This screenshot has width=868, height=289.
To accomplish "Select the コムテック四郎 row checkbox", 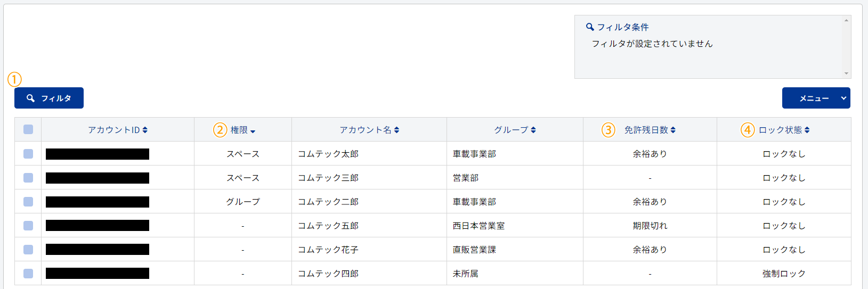I will click(28, 274).
